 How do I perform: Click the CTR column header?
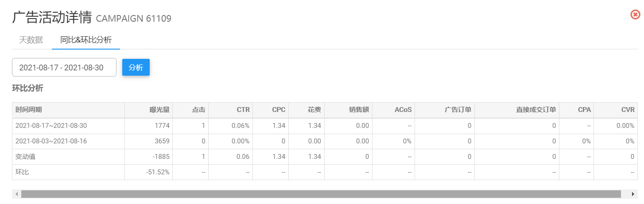(x=243, y=110)
